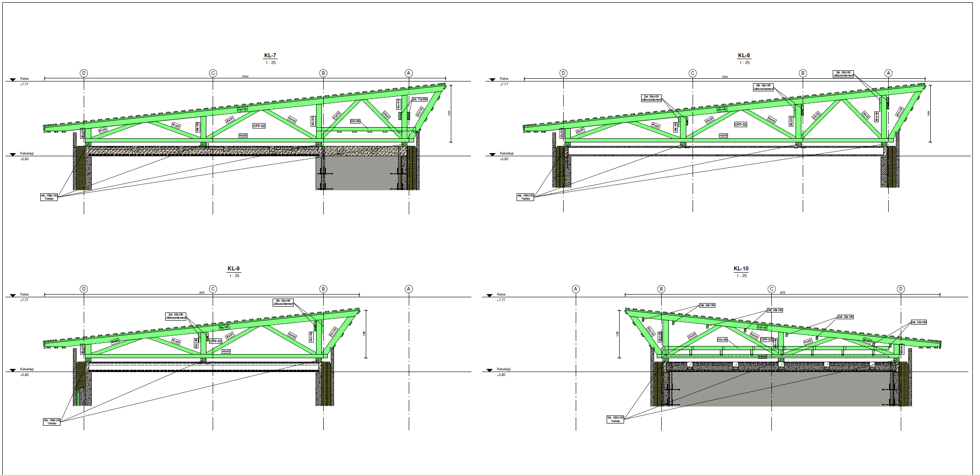The width and height of the screenshot is (980, 475).
Task: Click the KL-7 section title
Action: click(270, 56)
